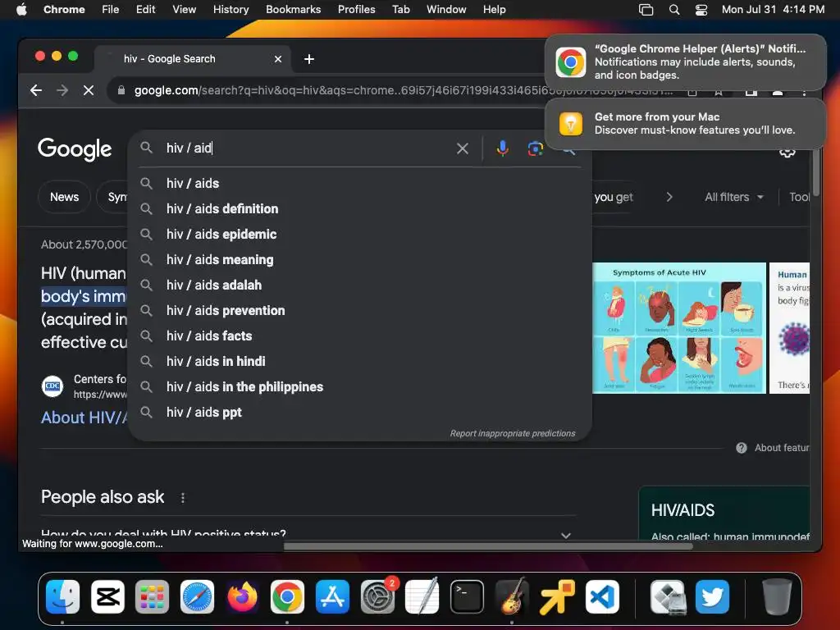
Task: Open the Profiles menu
Action: (x=356, y=10)
